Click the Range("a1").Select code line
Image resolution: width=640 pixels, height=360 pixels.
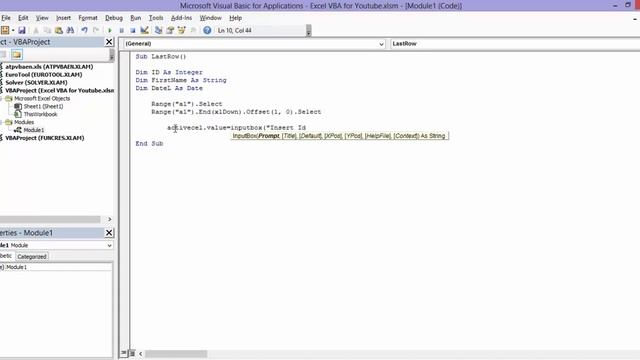187,104
